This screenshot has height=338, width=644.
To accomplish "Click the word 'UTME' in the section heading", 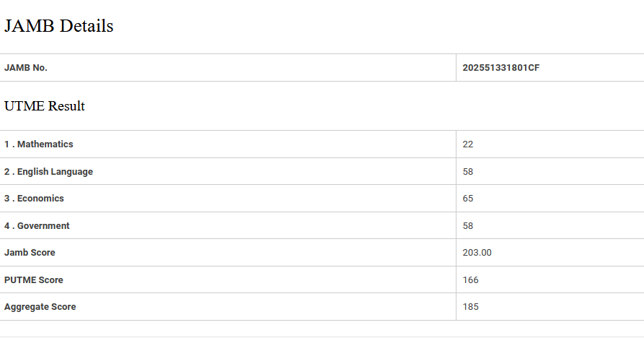I will click(x=25, y=106).
